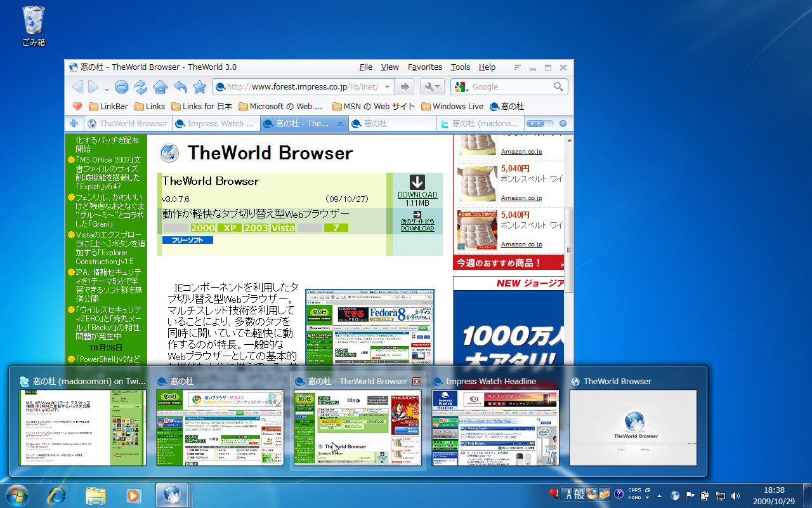Click the page vertical scrollbar

568,250
